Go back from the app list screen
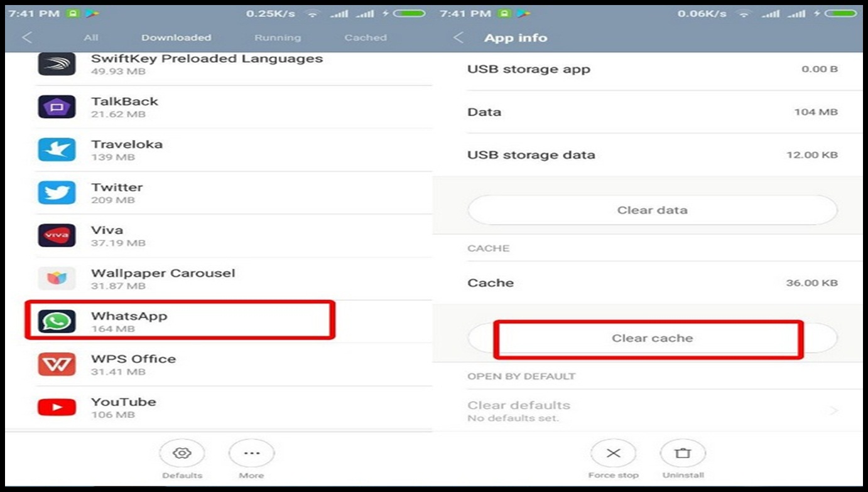The image size is (868, 492). [26, 38]
